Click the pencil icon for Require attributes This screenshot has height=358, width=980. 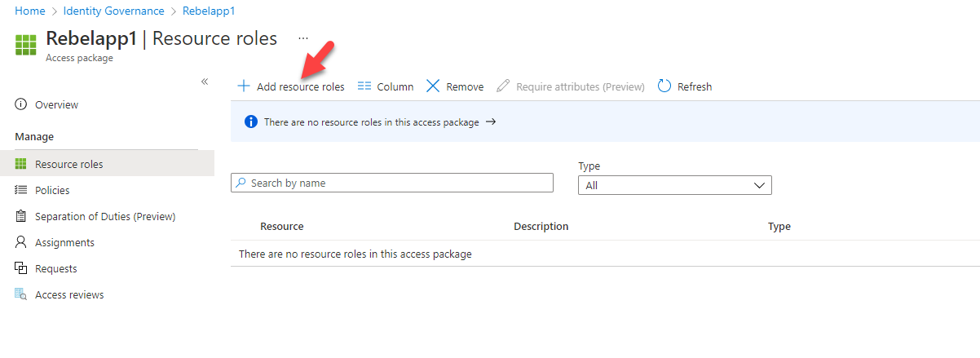point(503,86)
